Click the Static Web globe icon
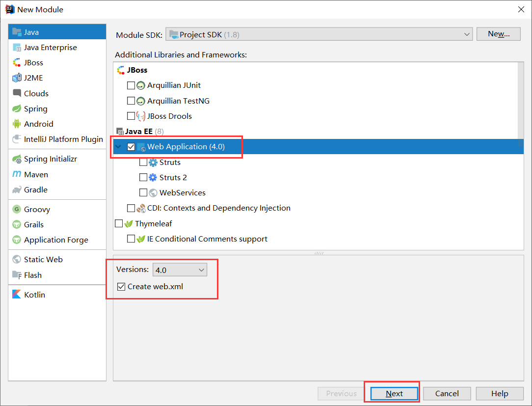This screenshot has width=532, height=406. (17, 259)
